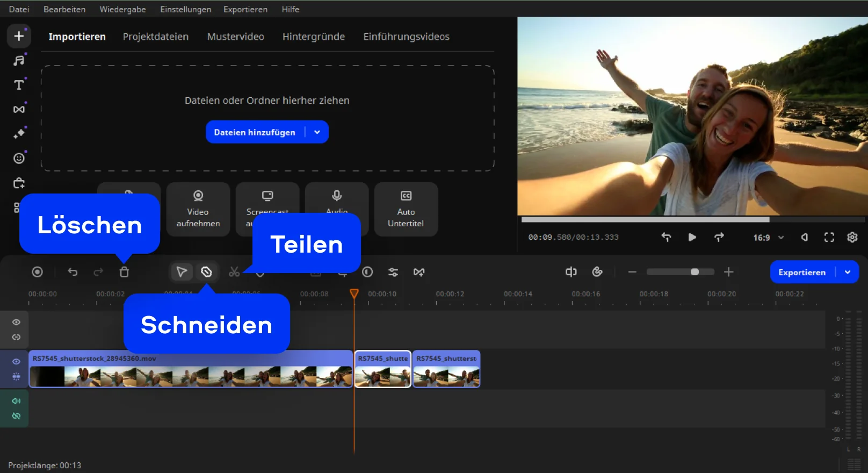Image resolution: width=868 pixels, height=473 pixels.
Task: Open the music library in sidebar
Action: 19,60
